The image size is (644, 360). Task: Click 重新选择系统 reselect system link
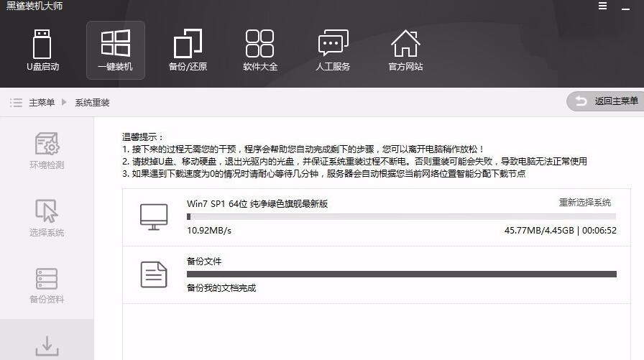click(585, 203)
